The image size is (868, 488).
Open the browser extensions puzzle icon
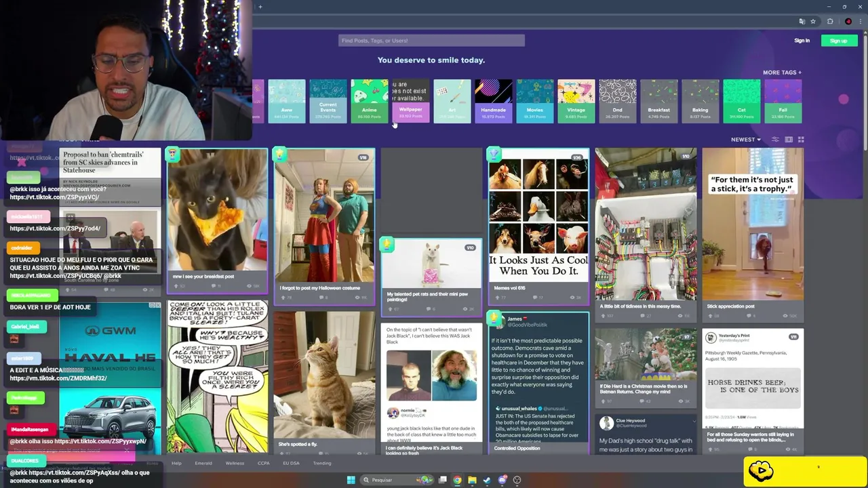(x=830, y=21)
